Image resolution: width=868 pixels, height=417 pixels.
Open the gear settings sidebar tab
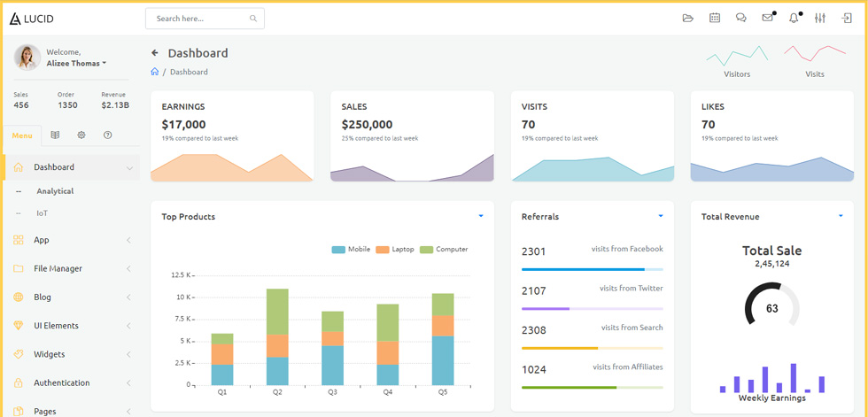tap(81, 135)
